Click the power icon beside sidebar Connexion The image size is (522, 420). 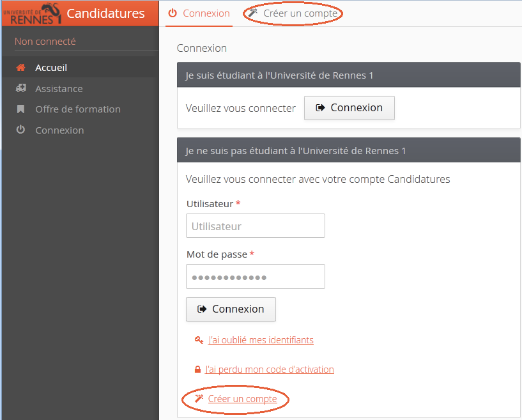[x=21, y=130]
